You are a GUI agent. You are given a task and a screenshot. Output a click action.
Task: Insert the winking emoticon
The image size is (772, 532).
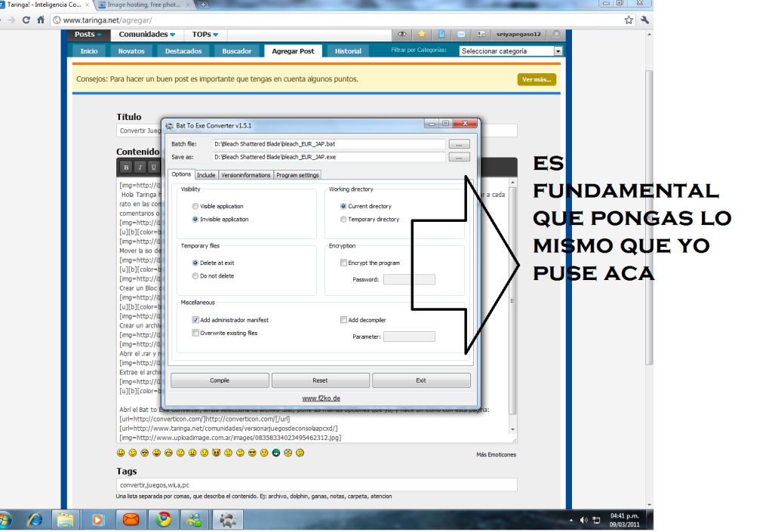133,453
